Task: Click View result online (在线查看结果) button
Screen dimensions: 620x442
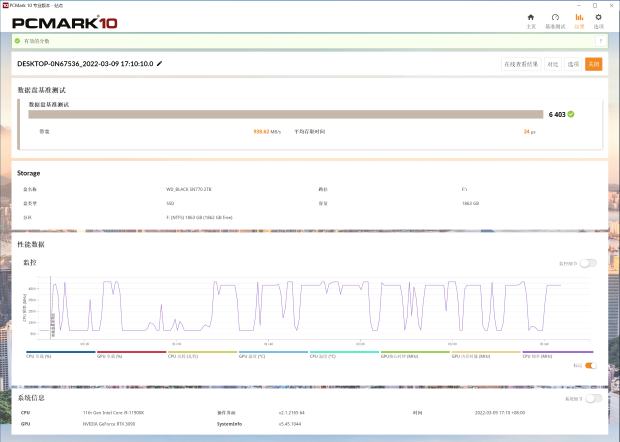Action: coord(521,64)
